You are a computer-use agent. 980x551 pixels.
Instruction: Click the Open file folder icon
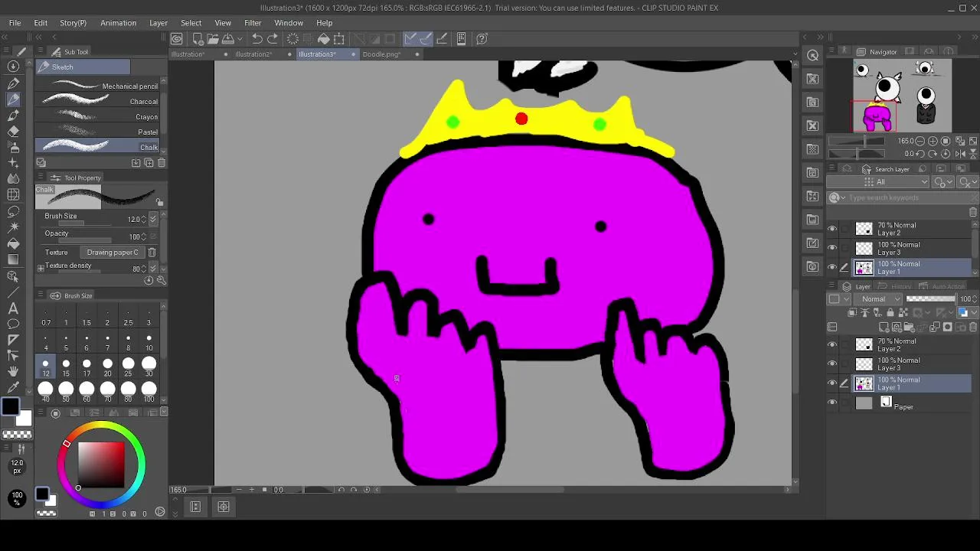212,38
